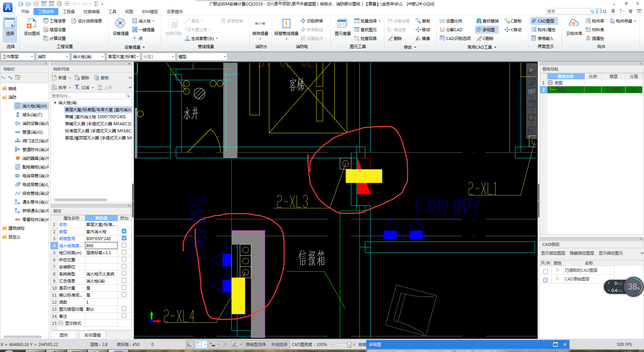This screenshot has width=644, height=352.
Task: Open 设计说明信息 design notes
Action: (87, 21)
